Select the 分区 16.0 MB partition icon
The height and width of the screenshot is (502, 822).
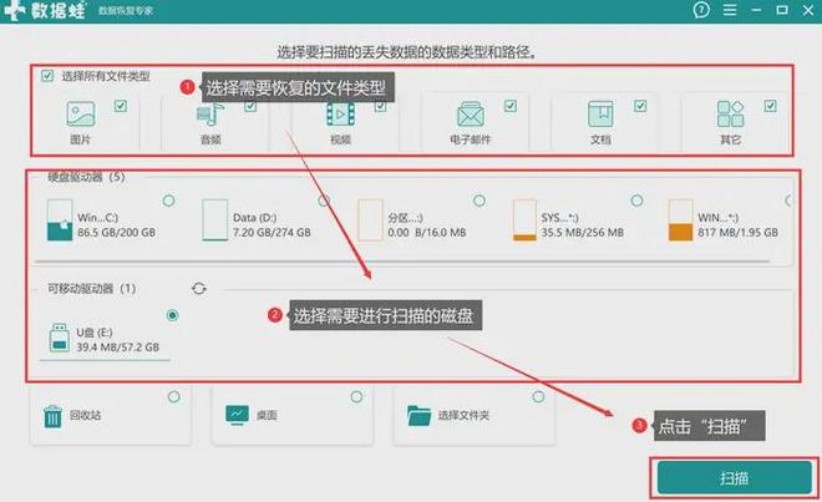pos(370,220)
